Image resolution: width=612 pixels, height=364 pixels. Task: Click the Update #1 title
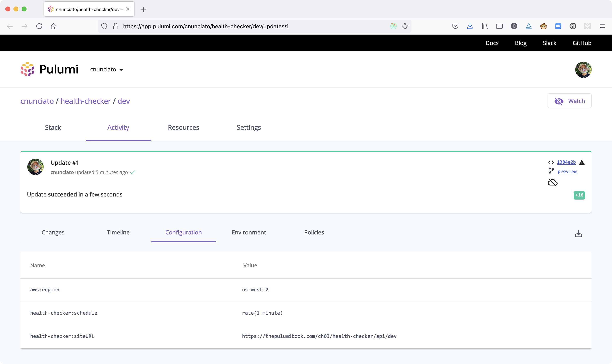(x=64, y=163)
